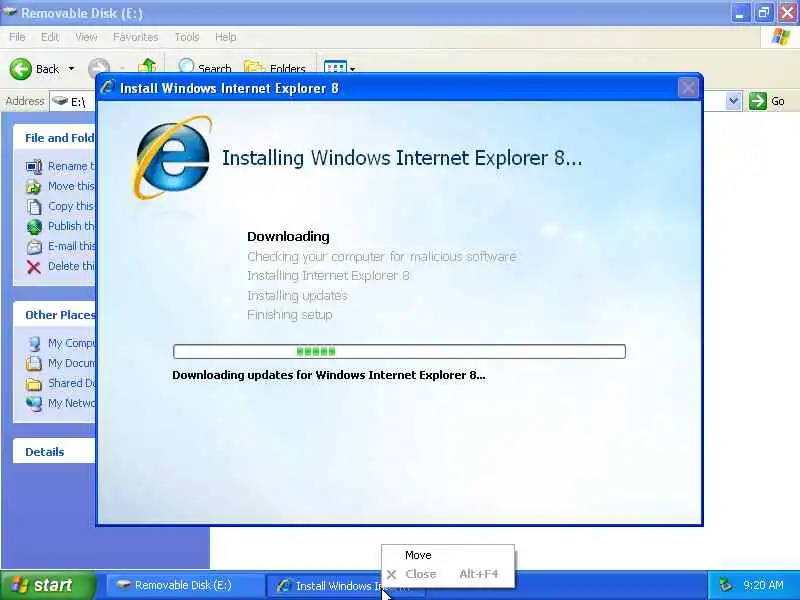Click the 'Finishing setup' step text
This screenshot has width=800, height=600.
pyautogui.click(x=289, y=315)
